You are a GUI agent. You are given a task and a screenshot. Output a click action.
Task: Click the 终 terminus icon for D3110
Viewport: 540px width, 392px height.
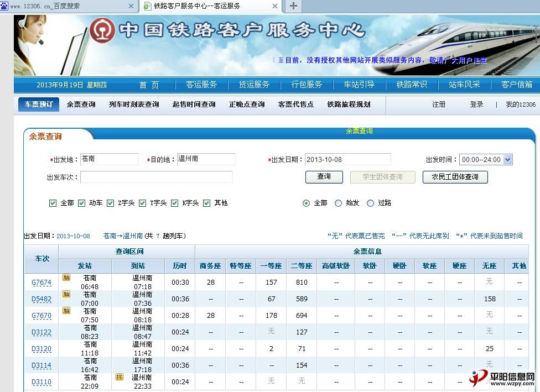120,377
